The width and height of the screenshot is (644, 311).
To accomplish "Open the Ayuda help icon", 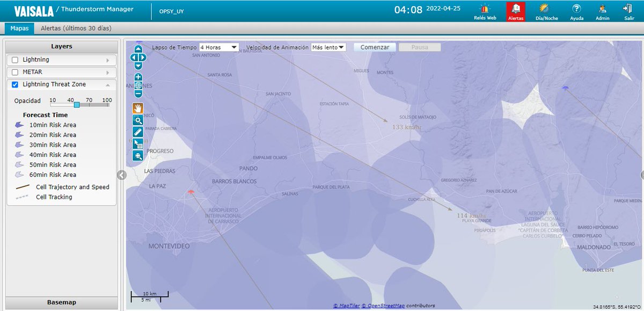I will click(577, 11).
